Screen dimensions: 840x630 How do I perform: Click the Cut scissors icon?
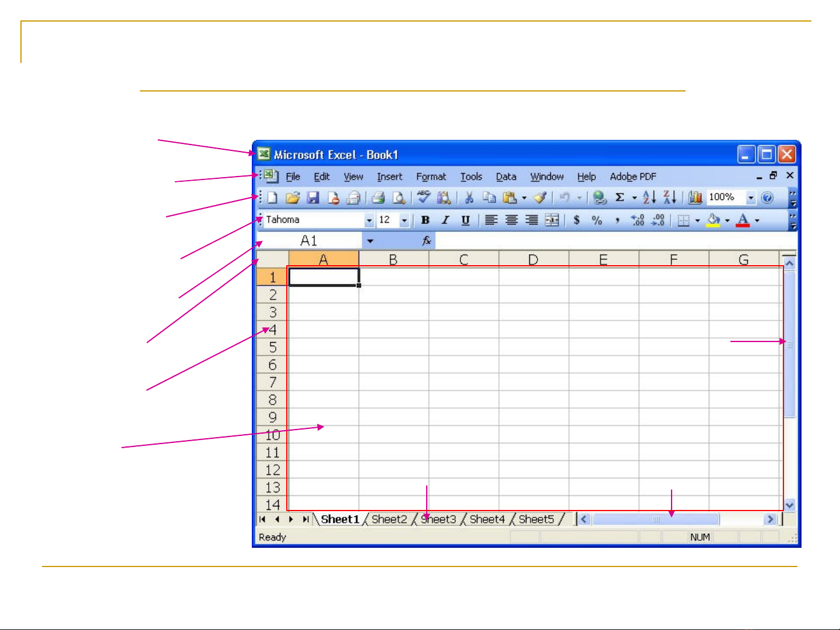pos(469,198)
